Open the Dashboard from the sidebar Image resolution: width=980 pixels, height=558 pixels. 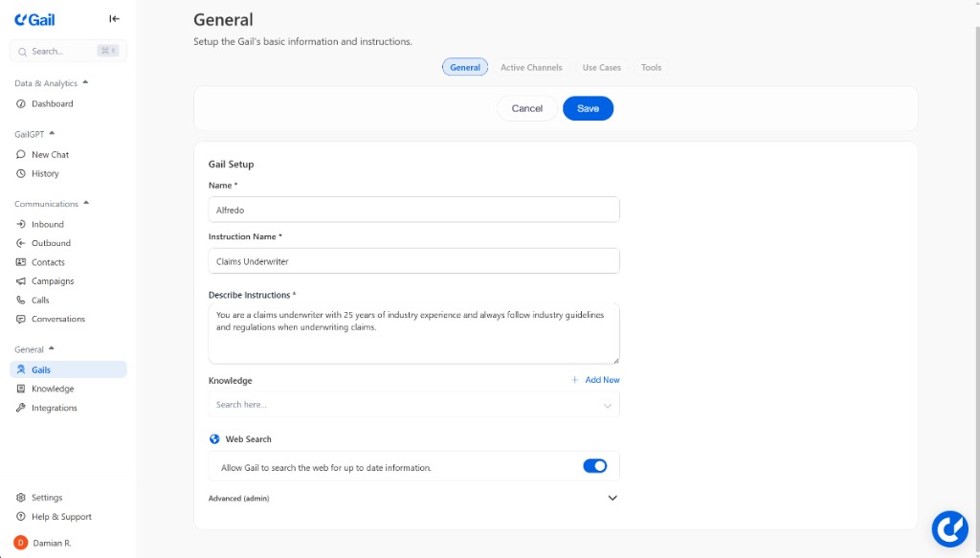(45, 103)
